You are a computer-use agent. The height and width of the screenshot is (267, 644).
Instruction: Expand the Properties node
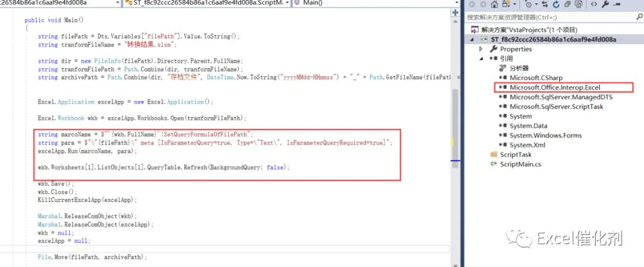pyautogui.click(x=481, y=49)
